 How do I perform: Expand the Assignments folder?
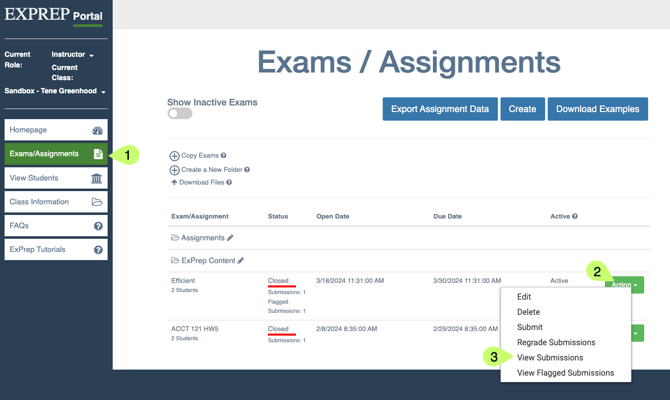[x=203, y=238]
